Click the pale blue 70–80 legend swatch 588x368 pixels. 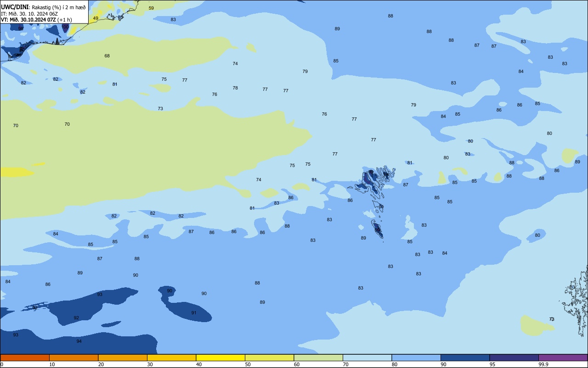click(x=367, y=357)
